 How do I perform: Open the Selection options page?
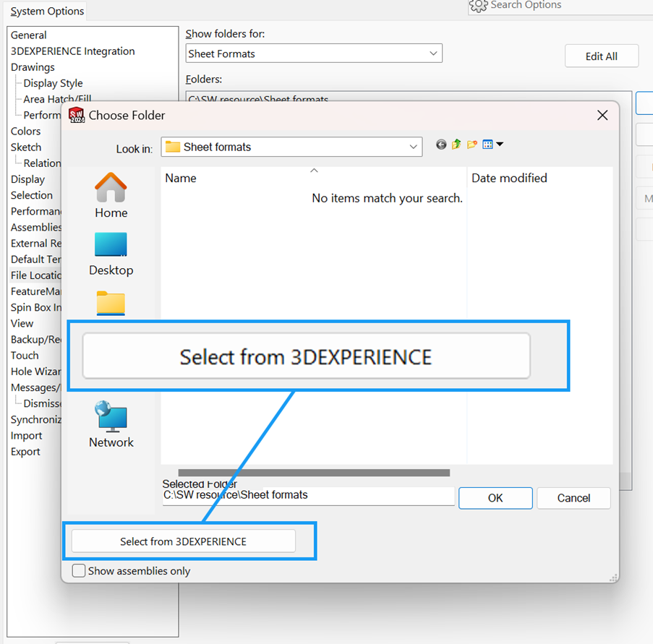[32, 195]
